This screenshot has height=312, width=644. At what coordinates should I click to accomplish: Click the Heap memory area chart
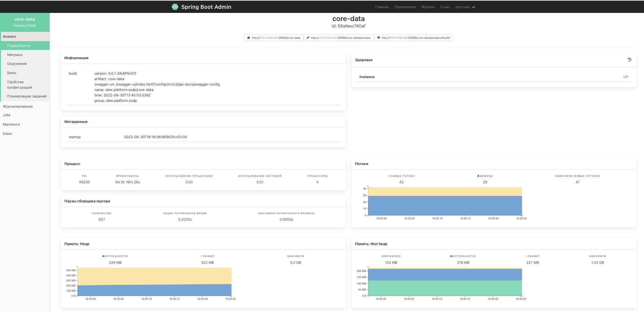[155, 282]
